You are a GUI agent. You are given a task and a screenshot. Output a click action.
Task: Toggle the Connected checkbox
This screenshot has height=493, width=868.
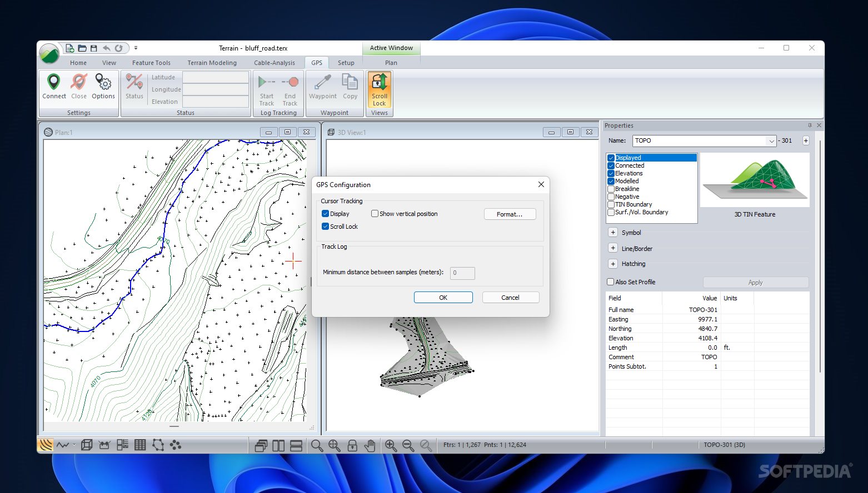tap(611, 165)
